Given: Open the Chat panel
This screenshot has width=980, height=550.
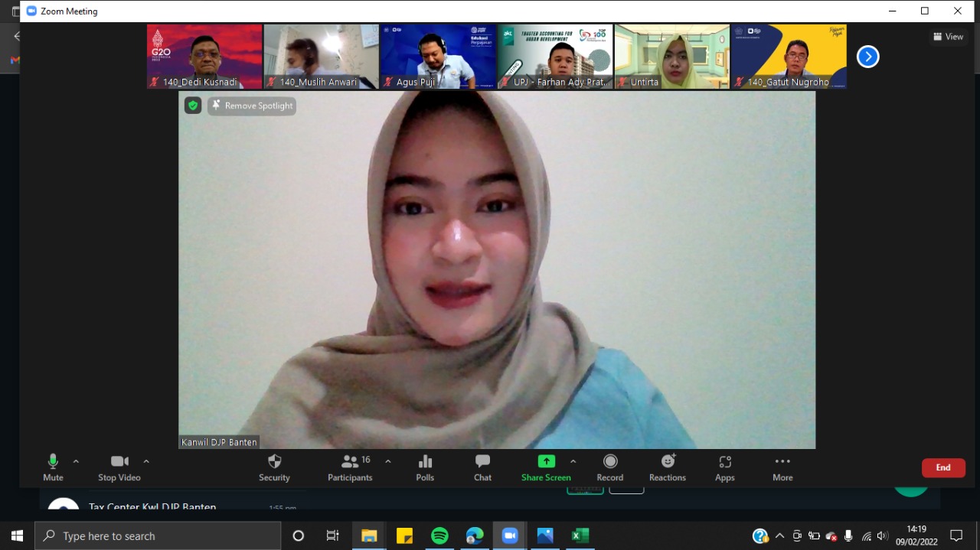Looking at the screenshot, I should [482, 462].
